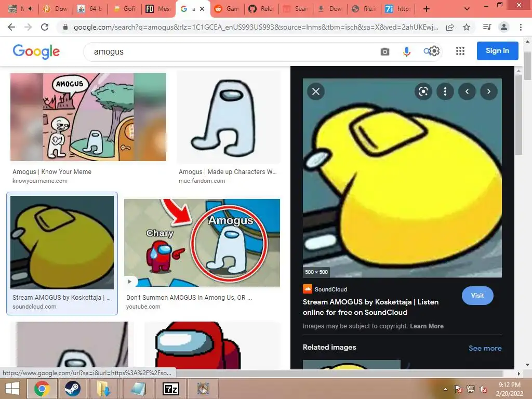Open Windows Start menu
The height and width of the screenshot is (399, 532).
(x=12, y=389)
